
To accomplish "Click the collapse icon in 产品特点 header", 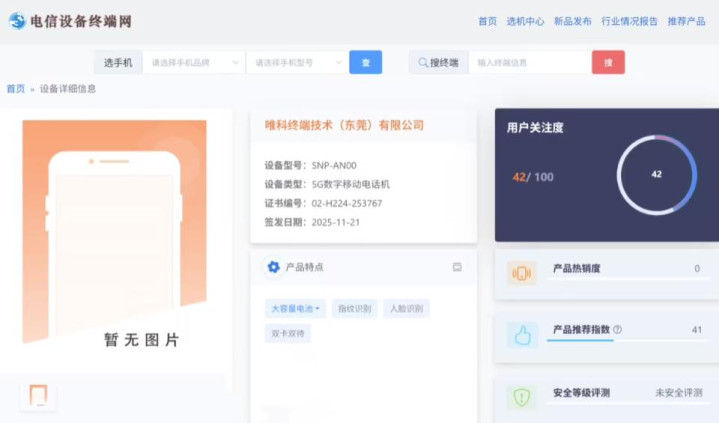I will point(457,267).
